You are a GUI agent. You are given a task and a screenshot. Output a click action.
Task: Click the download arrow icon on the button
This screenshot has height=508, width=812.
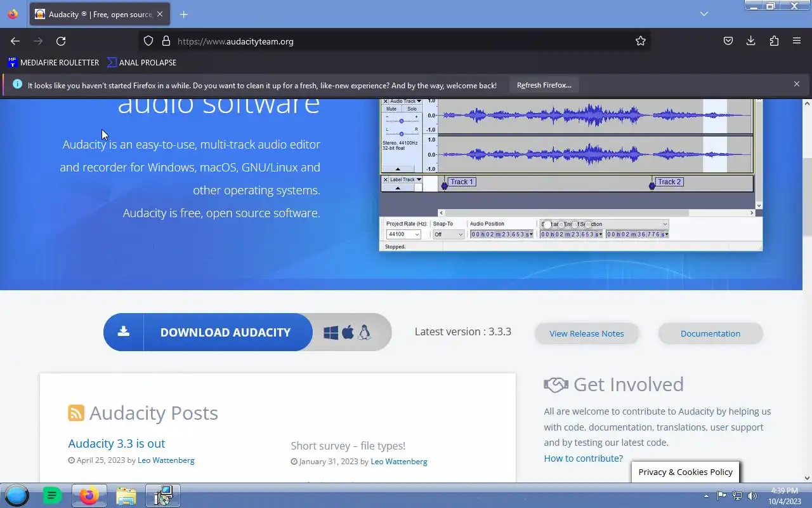click(x=124, y=331)
